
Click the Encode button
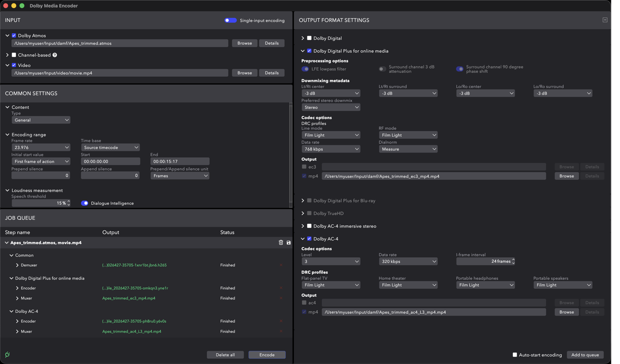[x=267, y=355]
